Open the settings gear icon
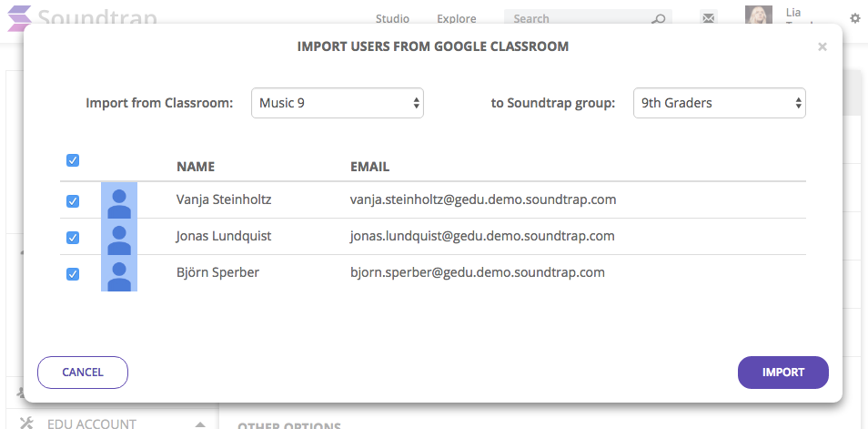Image resolution: width=868 pixels, height=429 pixels. (855, 18)
